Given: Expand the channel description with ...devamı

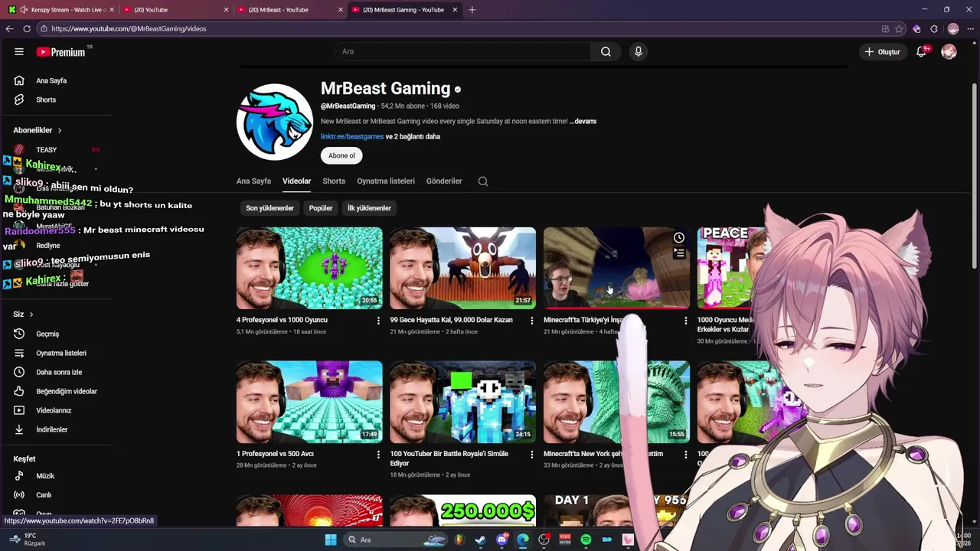Looking at the screenshot, I should 583,121.
